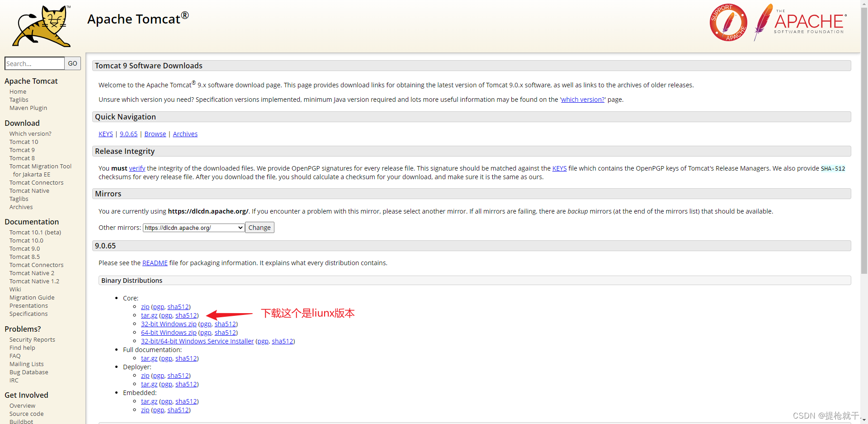868x424 pixels.
Task: Open Archives link in sidebar
Action: point(21,207)
